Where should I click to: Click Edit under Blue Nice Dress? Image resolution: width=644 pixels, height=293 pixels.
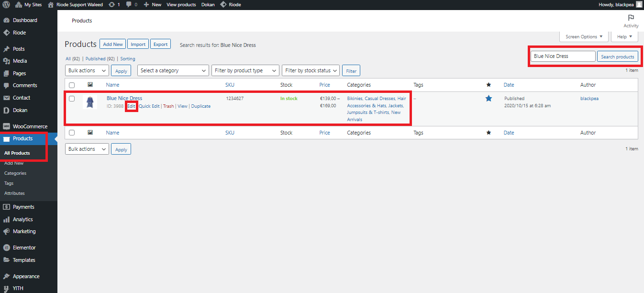click(131, 106)
